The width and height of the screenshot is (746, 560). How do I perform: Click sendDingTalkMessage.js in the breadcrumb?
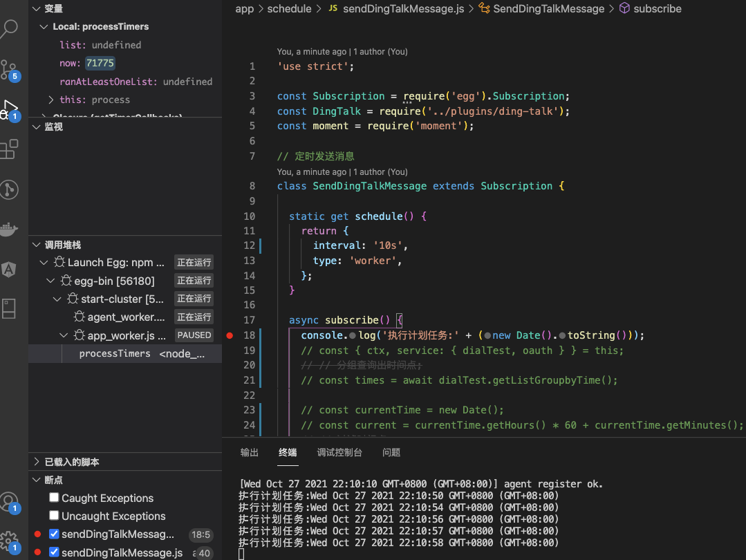click(x=404, y=8)
